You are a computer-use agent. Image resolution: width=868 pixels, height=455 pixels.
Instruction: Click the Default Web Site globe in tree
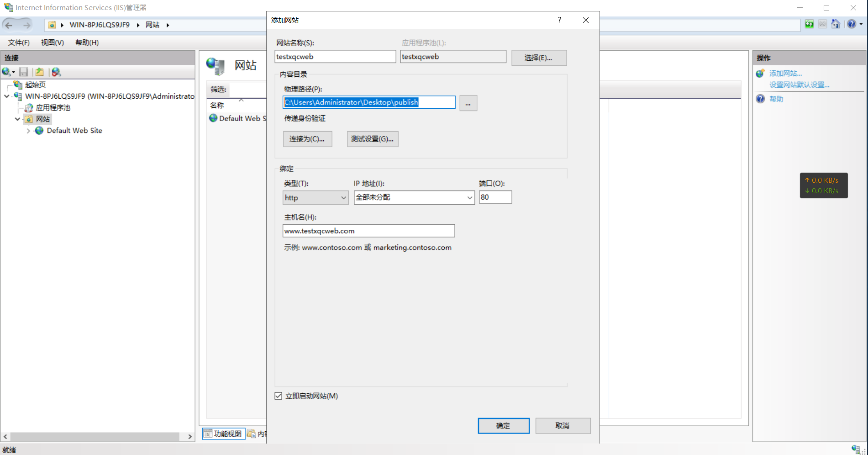pyautogui.click(x=40, y=131)
